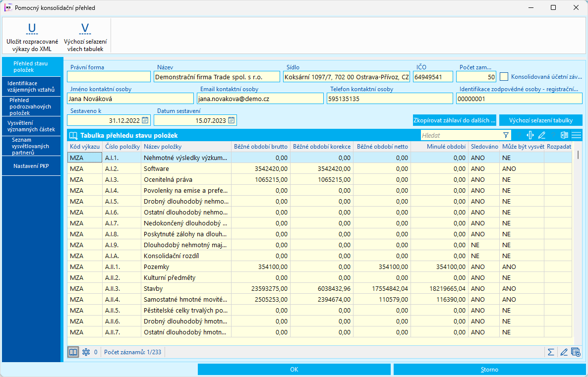The width and height of the screenshot is (588, 377).
Task: Click the snowflake icon in status bar
Action: click(x=85, y=352)
